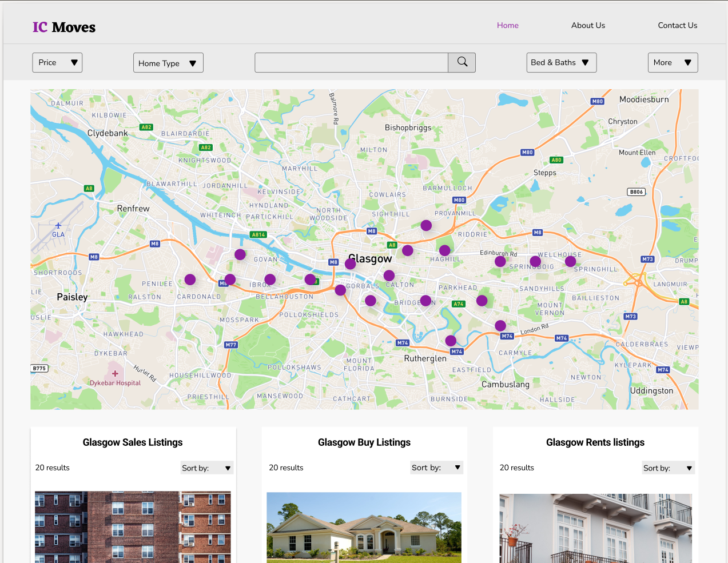Select the map marker near Calton

389,275
